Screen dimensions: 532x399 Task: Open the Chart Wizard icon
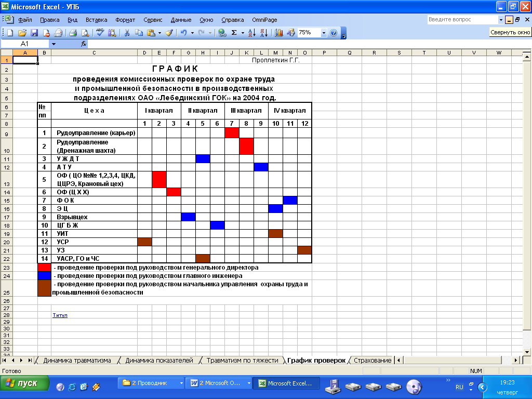(x=279, y=32)
